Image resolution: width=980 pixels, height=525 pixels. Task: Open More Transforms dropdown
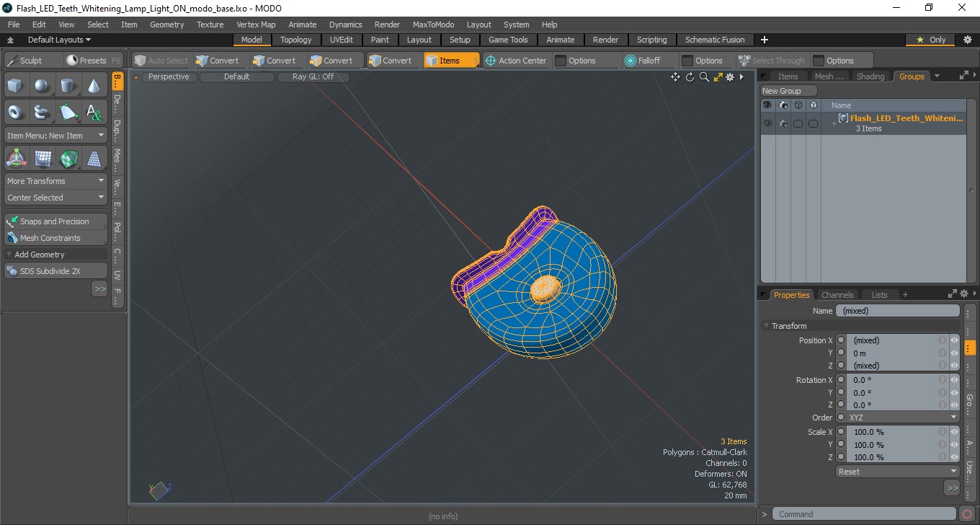(x=55, y=181)
